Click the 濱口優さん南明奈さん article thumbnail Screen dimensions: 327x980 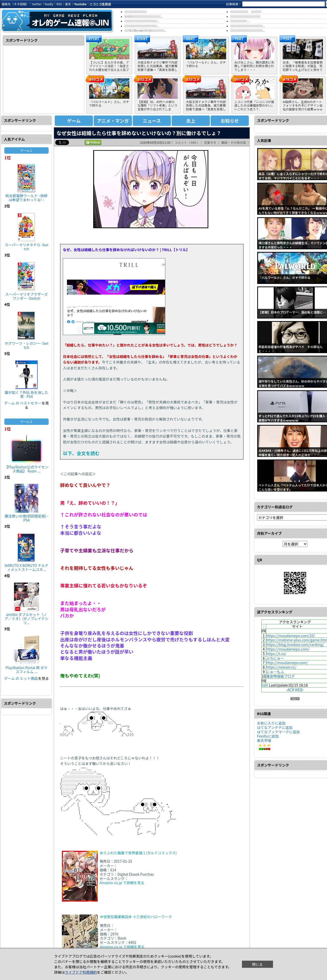point(292,233)
